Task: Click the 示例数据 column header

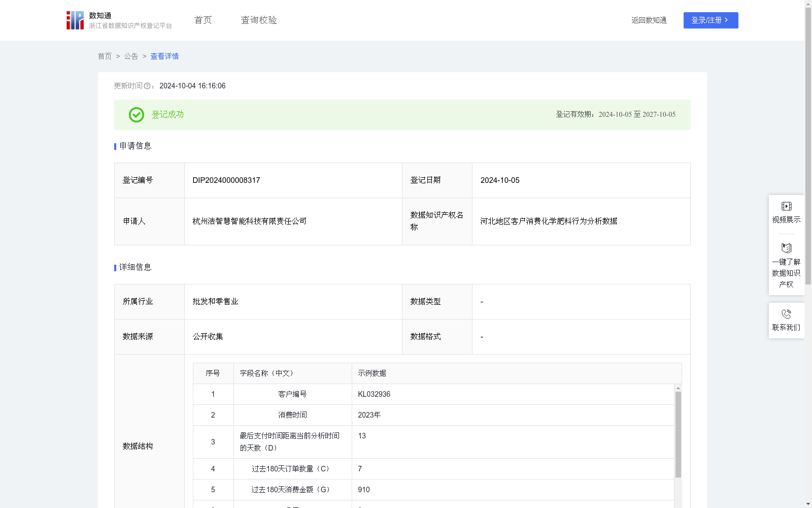Action: point(517,373)
